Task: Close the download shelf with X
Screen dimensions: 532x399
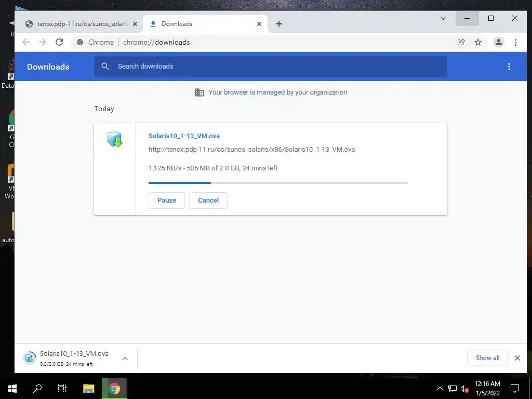Action: (517, 358)
